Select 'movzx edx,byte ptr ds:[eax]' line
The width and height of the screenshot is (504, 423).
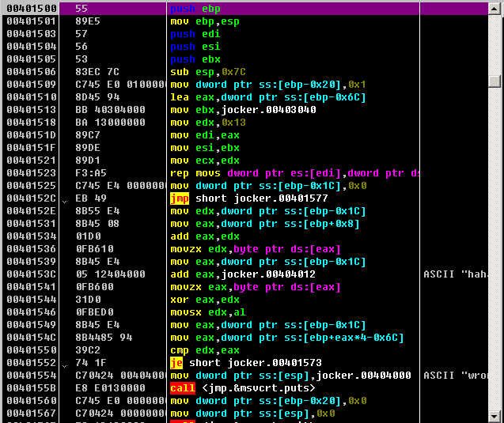tap(256, 249)
